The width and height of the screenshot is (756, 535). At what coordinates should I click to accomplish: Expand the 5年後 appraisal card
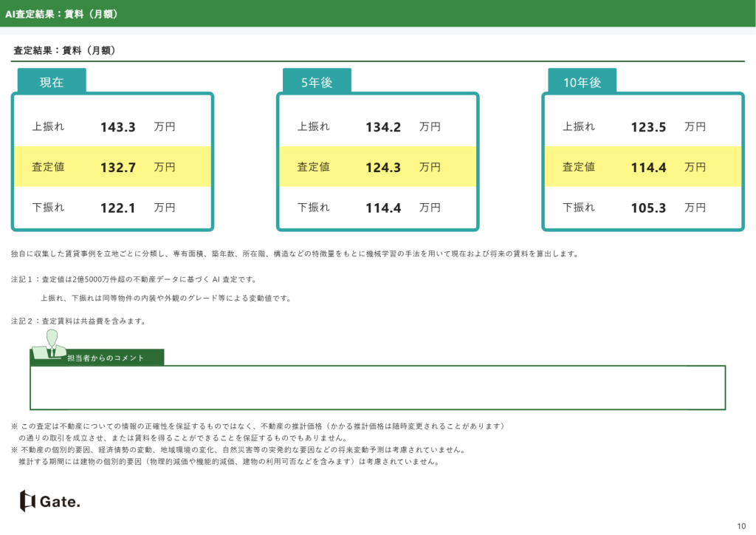coord(377,161)
